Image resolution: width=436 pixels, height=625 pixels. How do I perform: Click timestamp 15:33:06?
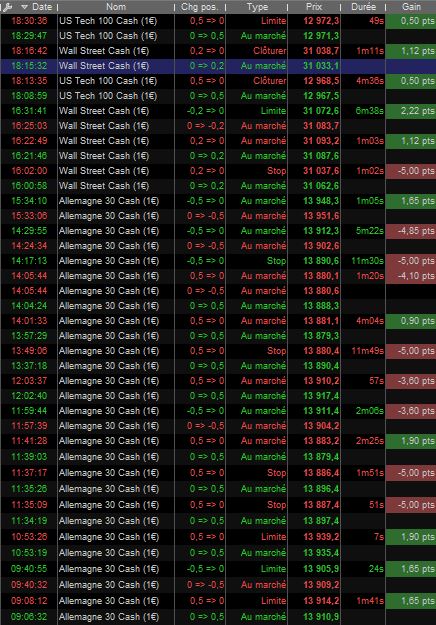pyautogui.click(x=29, y=216)
